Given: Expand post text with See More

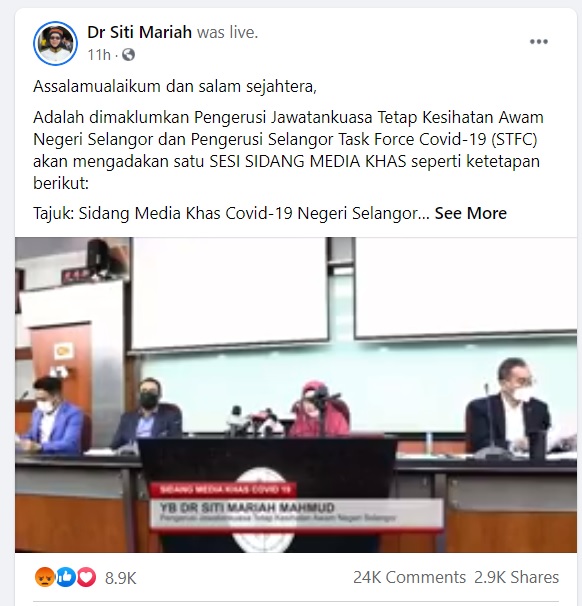Looking at the screenshot, I should pos(470,213).
